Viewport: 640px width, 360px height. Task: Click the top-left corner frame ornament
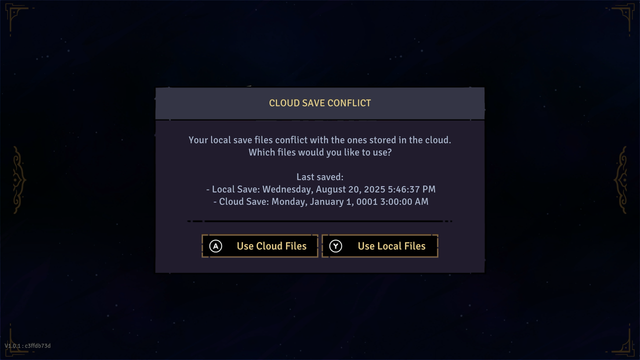(x=16, y=16)
